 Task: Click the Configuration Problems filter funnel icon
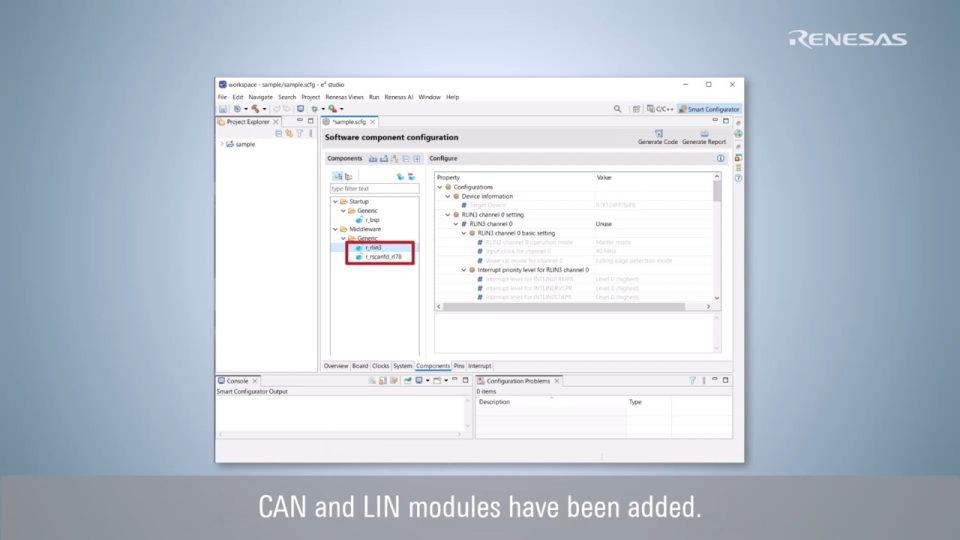coord(692,381)
